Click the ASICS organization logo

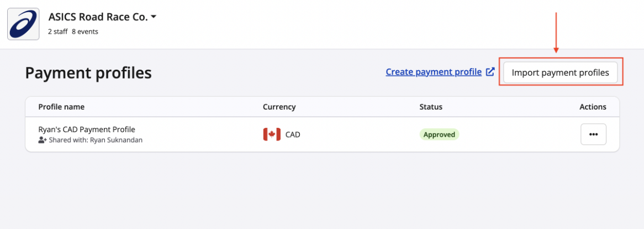23,24
